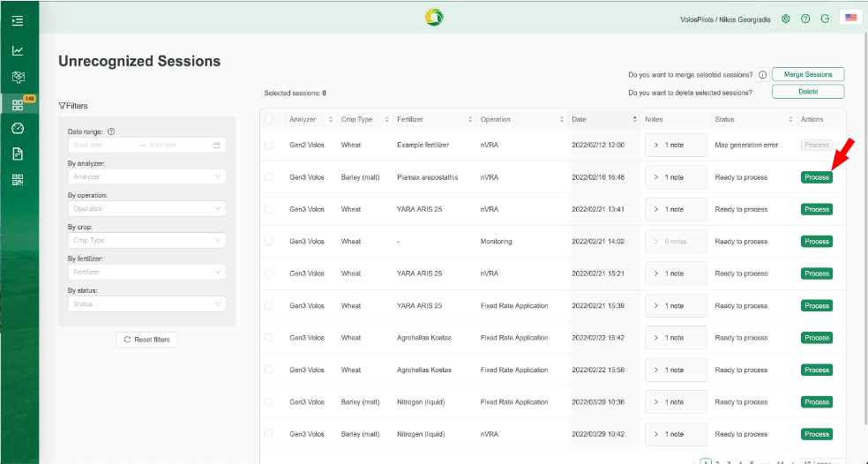
Task: Open the line chart analytics sidebar icon
Action: coord(18,50)
